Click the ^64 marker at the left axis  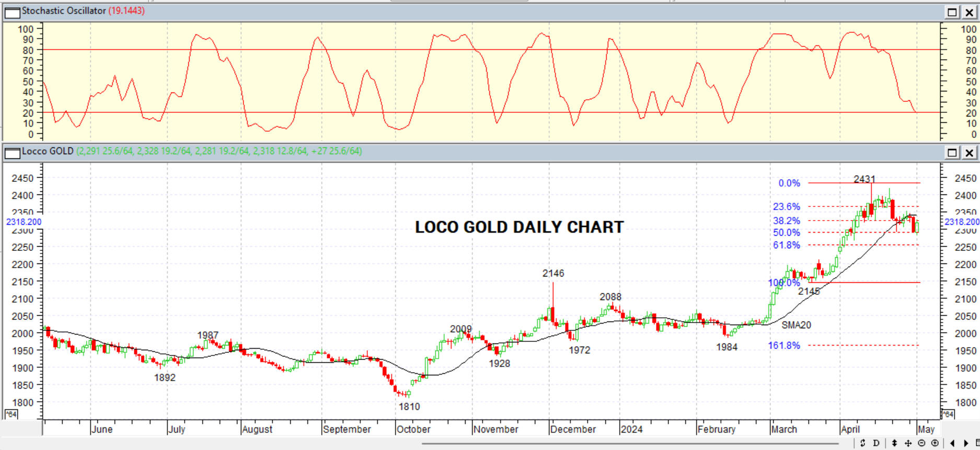point(11,414)
